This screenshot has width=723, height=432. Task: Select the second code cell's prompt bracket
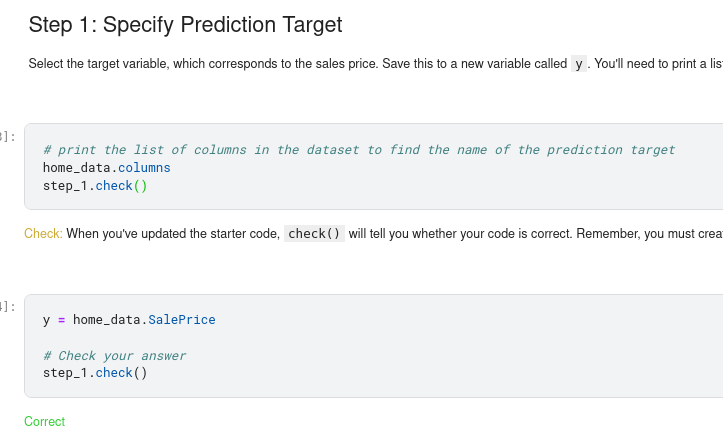(8, 306)
